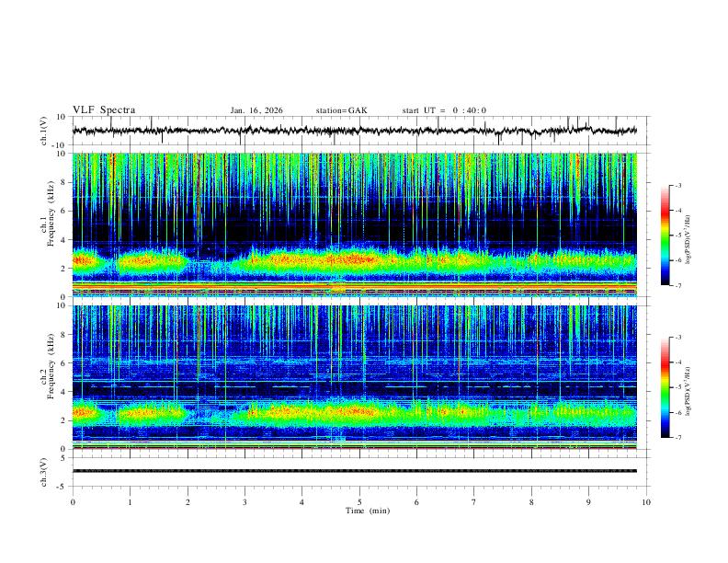Click the log(PSD) label beside ch.2 colorbar
The height and width of the screenshot is (563, 728).
point(688,391)
